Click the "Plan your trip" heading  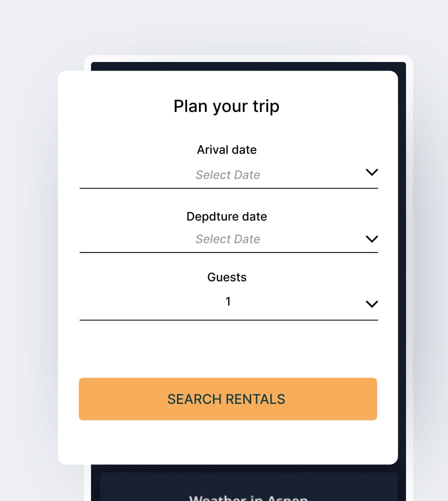pyautogui.click(x=226, y=106)
